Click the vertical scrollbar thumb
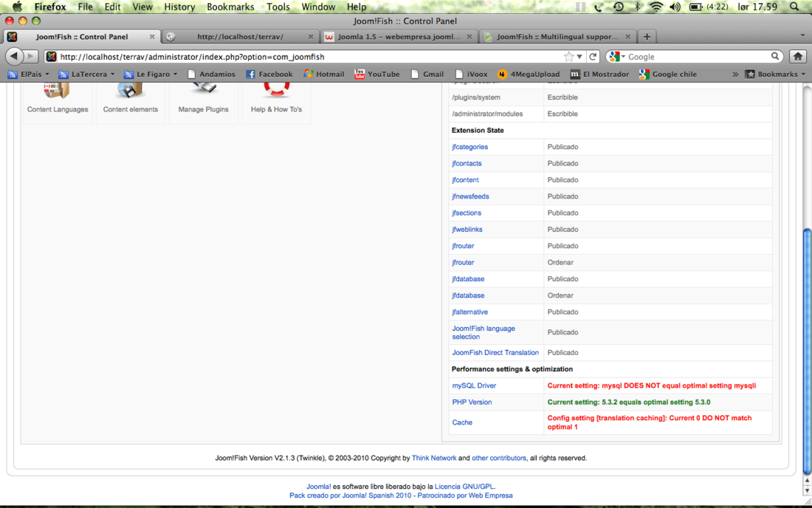Image resolution: width=812 pixels, height=508 pixels. point(807,352)
